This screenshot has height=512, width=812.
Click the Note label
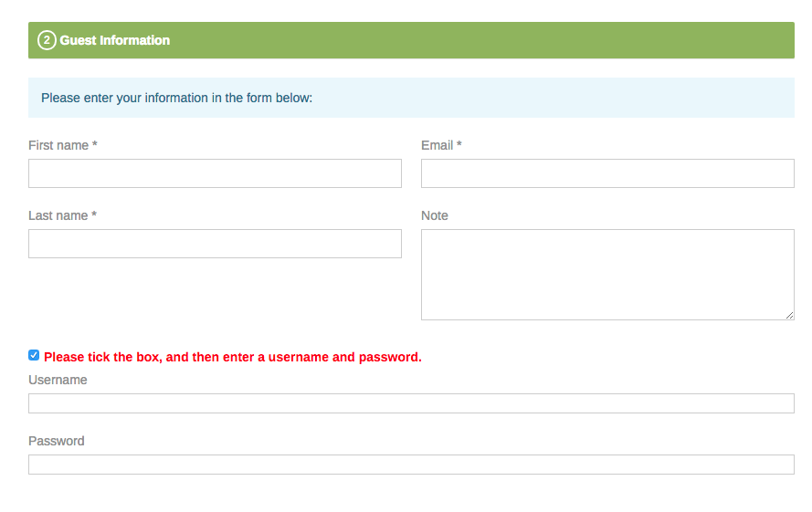click(x=435, y=215)
